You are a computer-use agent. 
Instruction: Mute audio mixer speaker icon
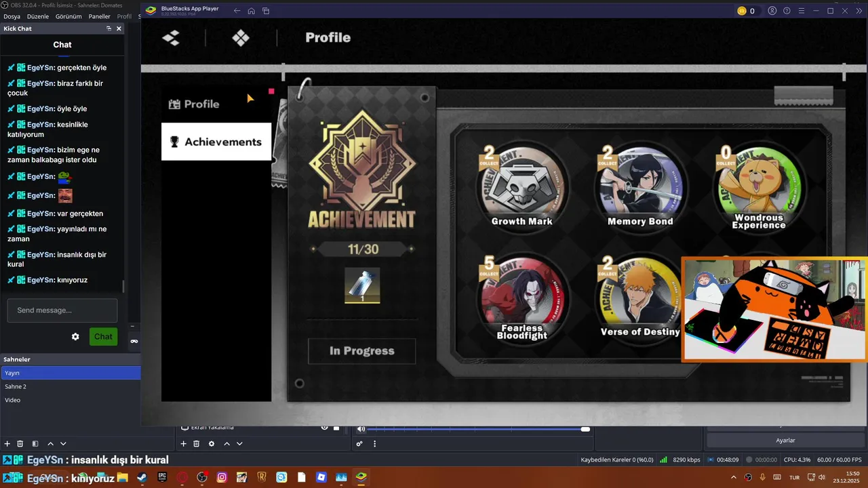point(361,429)
